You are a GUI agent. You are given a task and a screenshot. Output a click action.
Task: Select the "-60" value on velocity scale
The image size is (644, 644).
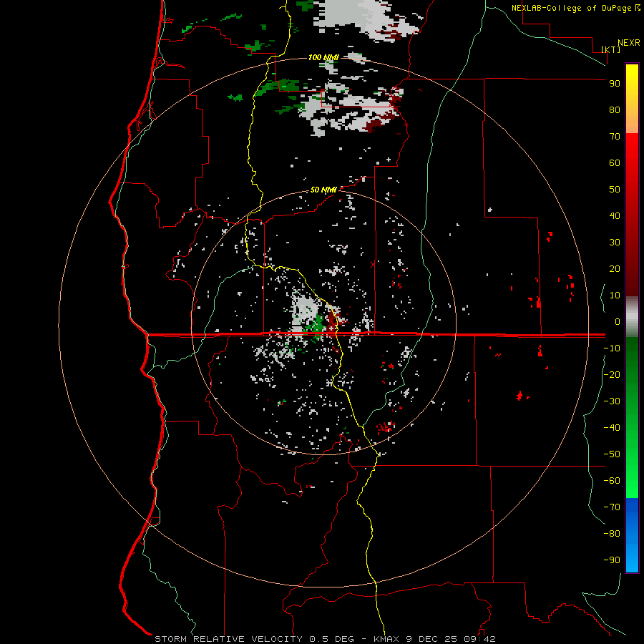pos(612,481)
